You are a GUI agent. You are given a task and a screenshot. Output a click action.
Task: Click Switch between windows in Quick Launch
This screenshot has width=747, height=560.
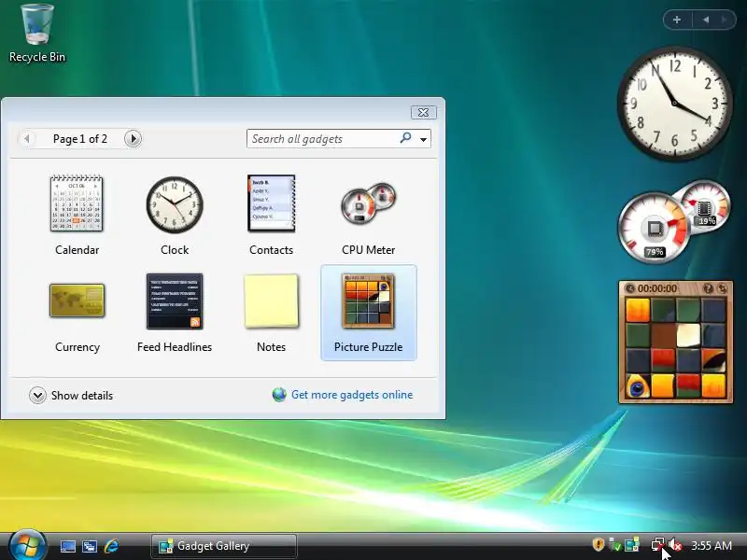[89, 546]
